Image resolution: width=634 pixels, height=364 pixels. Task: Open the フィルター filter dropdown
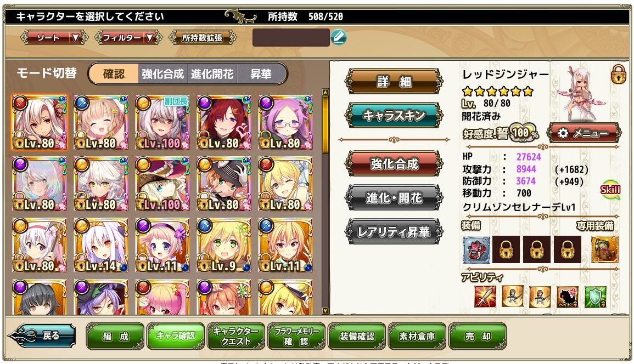point(128,38)
